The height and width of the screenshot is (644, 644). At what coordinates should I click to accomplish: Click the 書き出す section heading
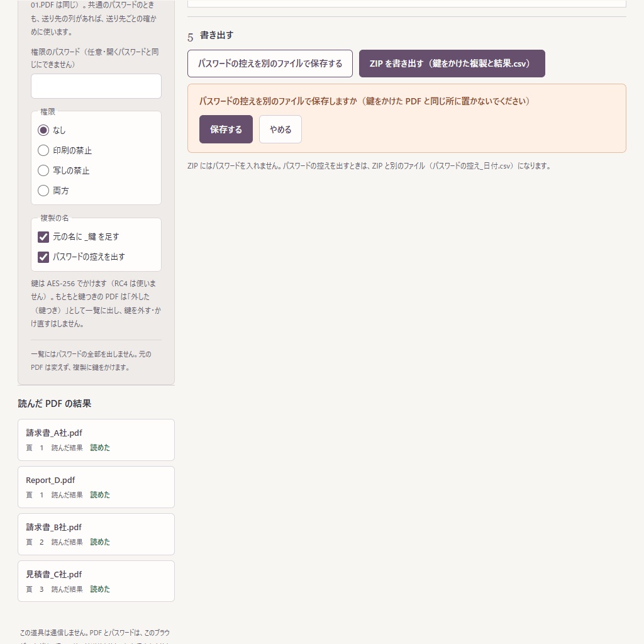(x=216, y=35)
